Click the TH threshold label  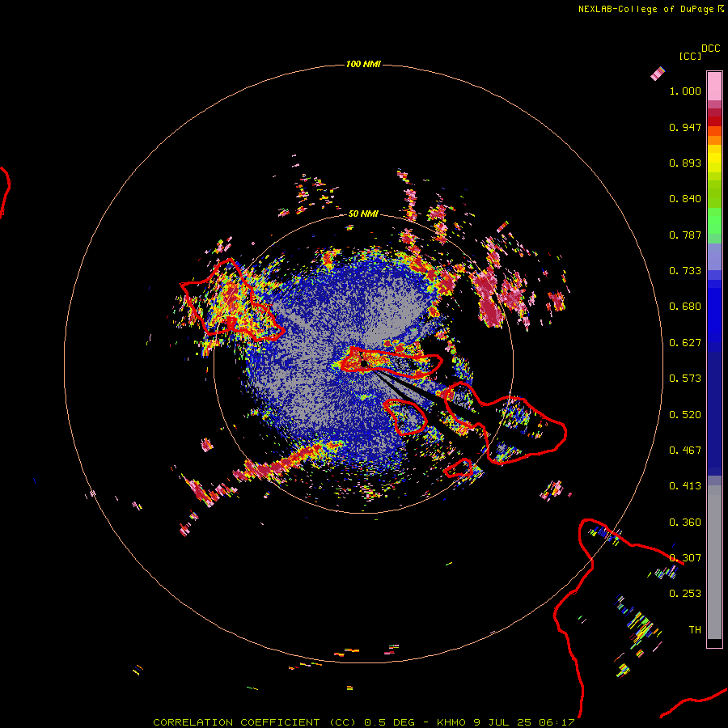click(x=695, y=630)
